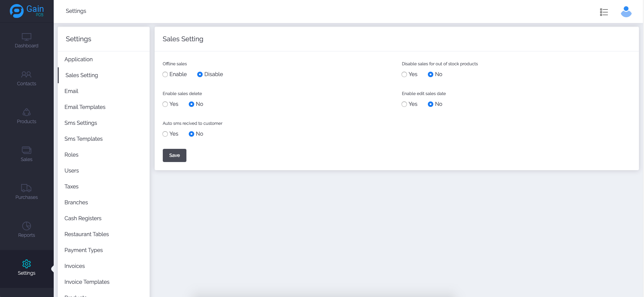Open Email Templates settings section
This screenshot has width=644, height=297.
pyautogui.click(x=85, y=107)
